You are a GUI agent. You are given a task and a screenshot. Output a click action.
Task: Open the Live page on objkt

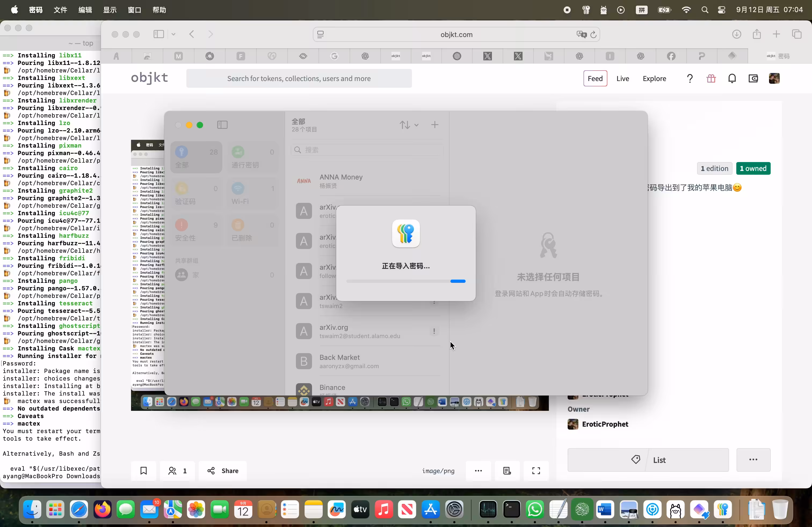click(x=623, y=78)
